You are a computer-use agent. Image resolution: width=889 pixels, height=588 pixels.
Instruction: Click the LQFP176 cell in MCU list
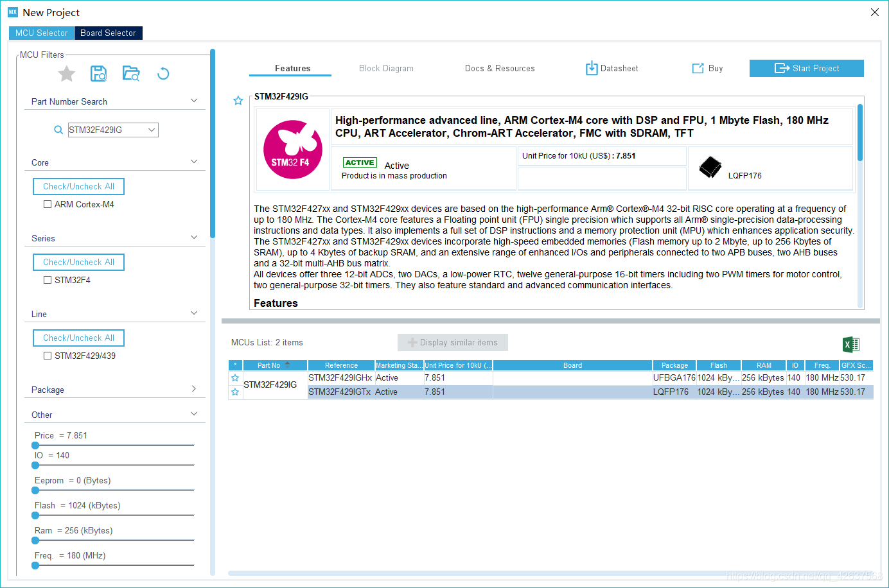coord(674,392)
